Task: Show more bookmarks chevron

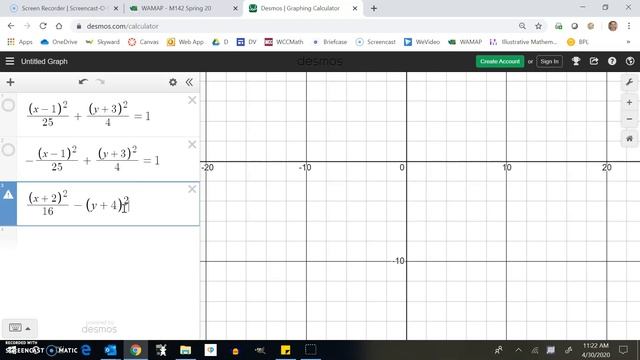Action: [628, 42]
